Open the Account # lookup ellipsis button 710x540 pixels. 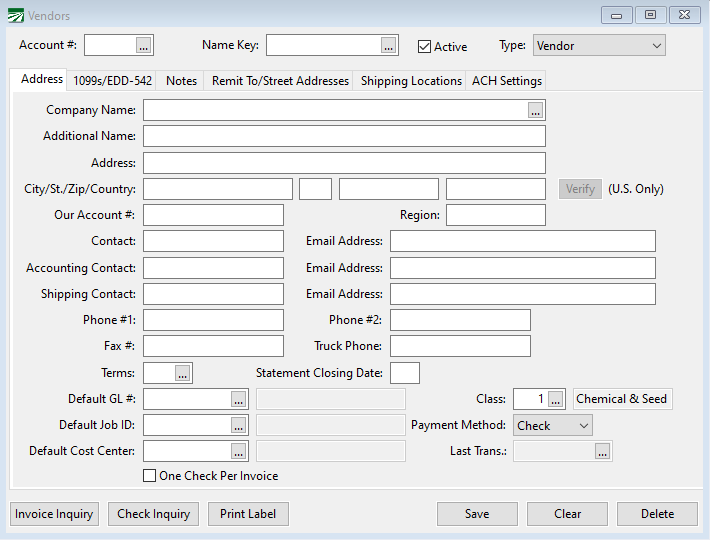tap(143, 46)
